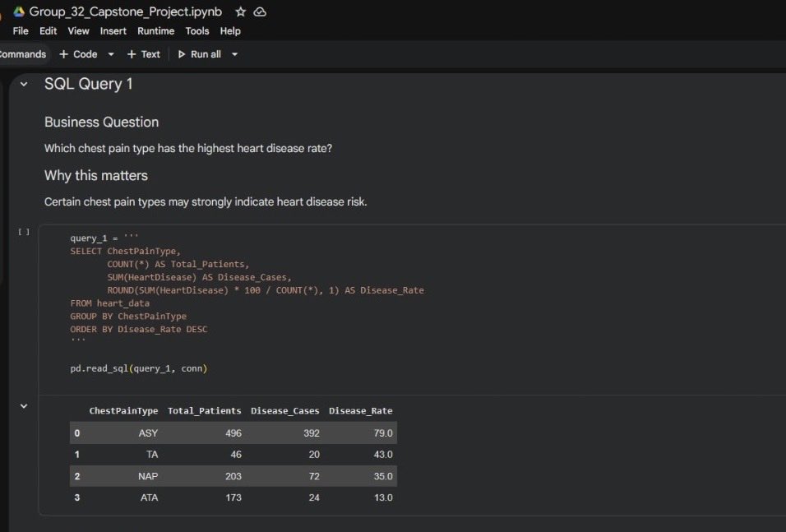Run all cells

coord(200,54)
